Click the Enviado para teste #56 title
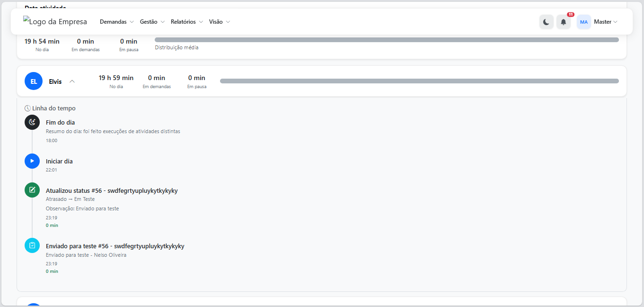This screenshot has width=644, height=307. click(115, 246)
